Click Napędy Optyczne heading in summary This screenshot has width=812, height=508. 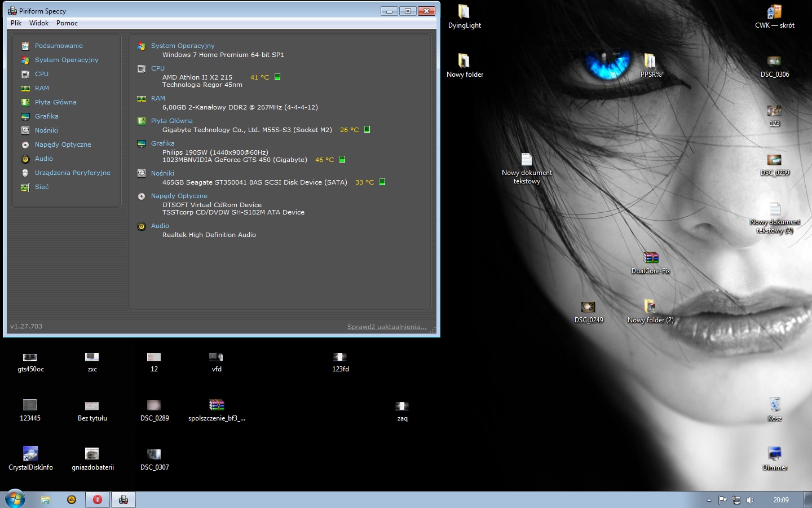[x=179, y=196]
